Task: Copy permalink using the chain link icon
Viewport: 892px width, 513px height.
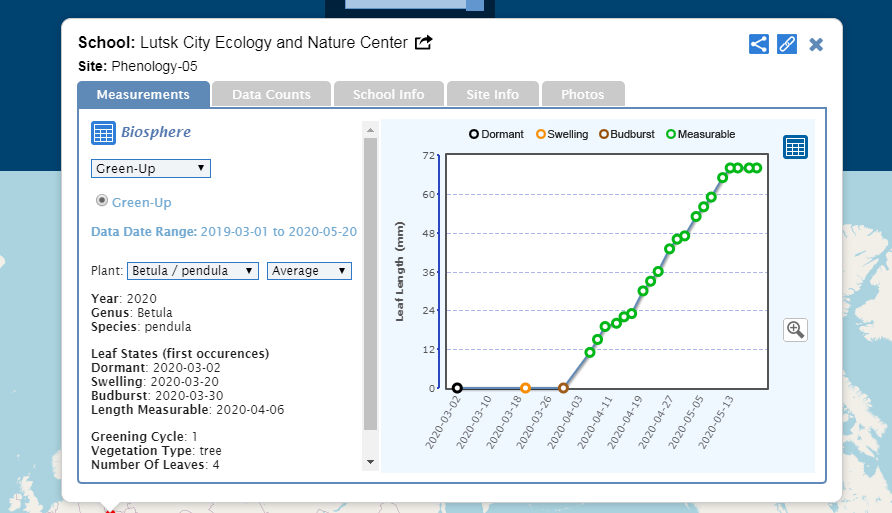Action: click(787, 44)
